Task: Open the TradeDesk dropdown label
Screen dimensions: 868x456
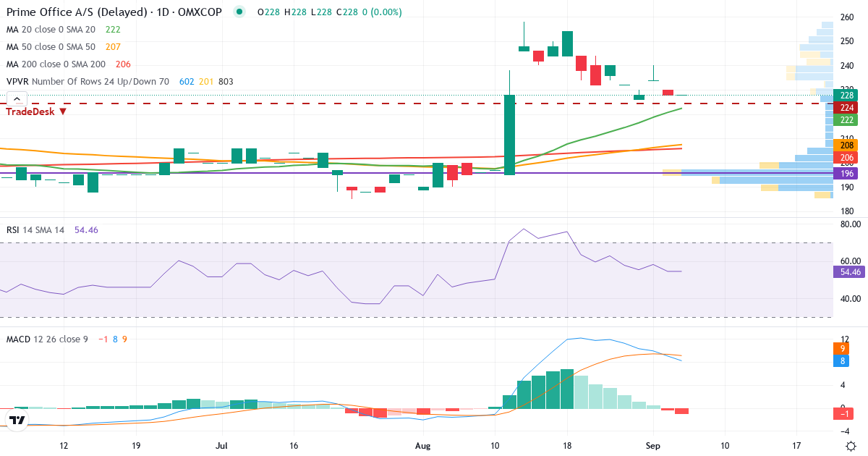Action: 37,111
